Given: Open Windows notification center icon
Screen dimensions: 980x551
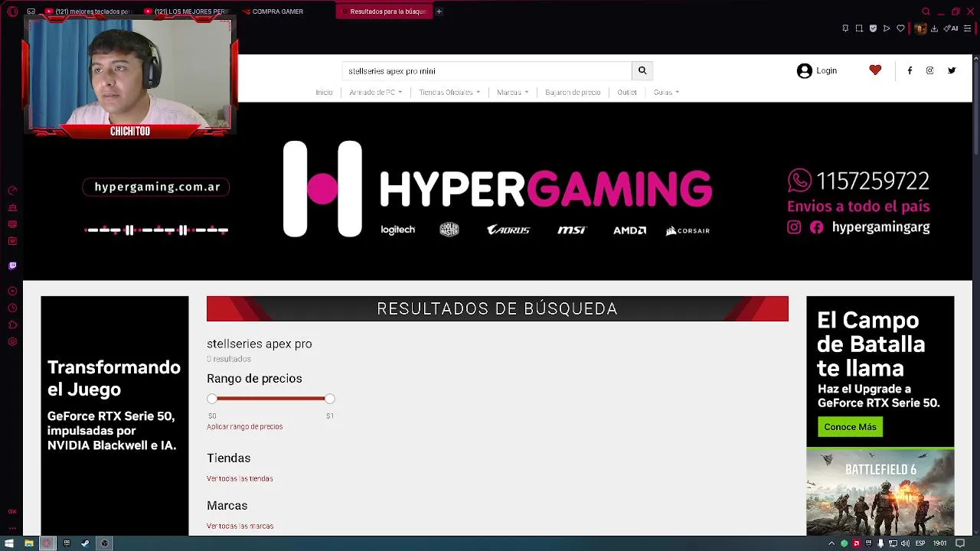Looking at the screenshot, I should coord(960,543).
